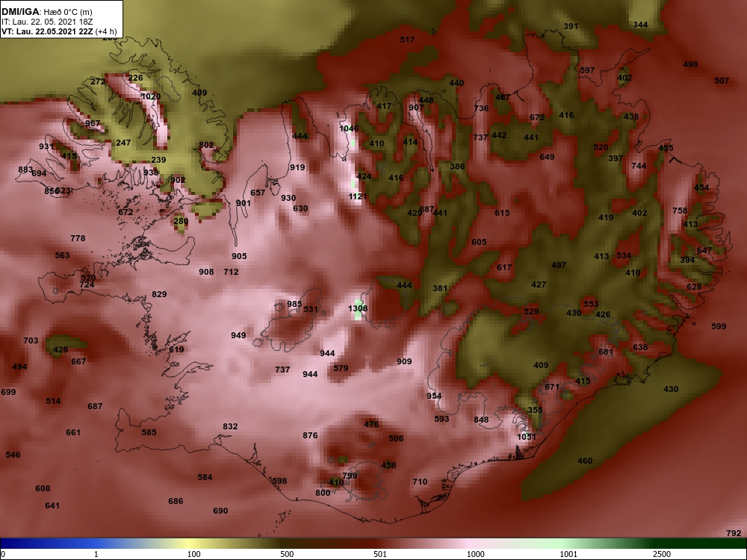Click the 239 map label
This screenshot has height=560, width=747.
(158, 160)
